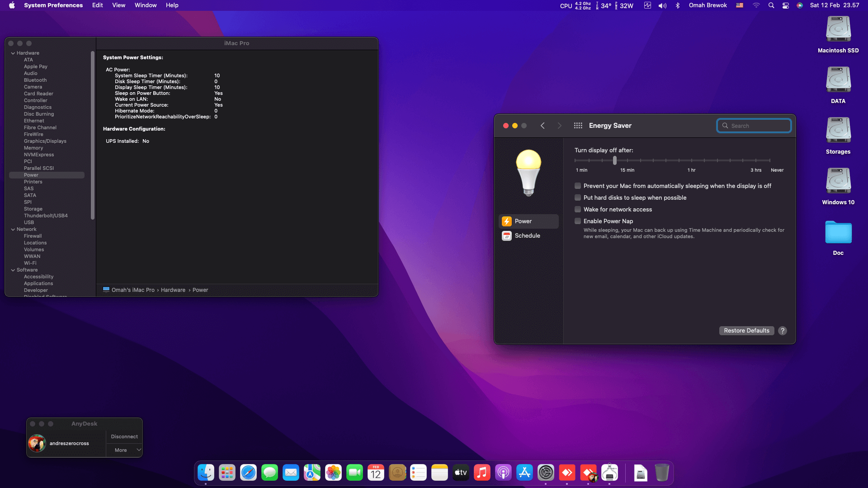This screenshot has width=868, height=488.
Task: Click the System Information sidebar scrollbar
Action: tap(93, 136)
